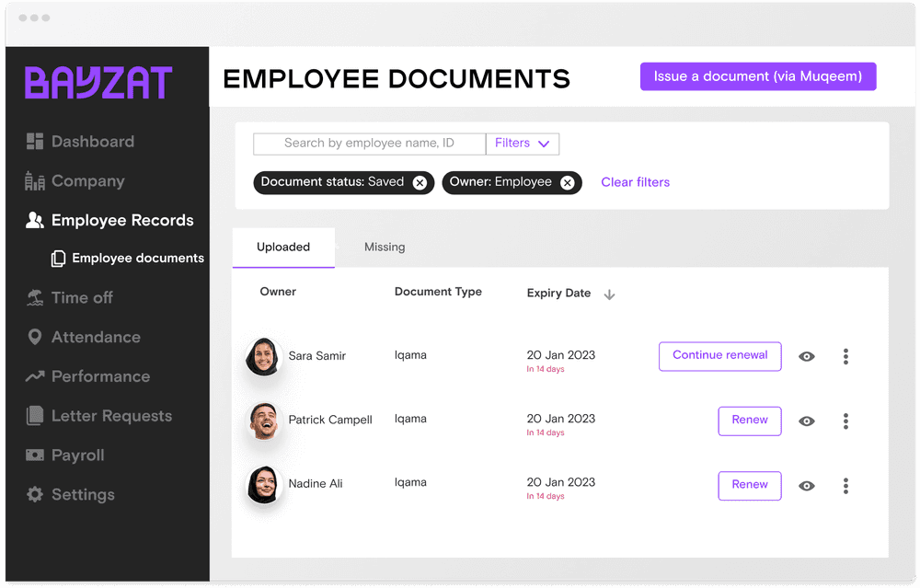Switch to the Missing tab
Viewport: 920px width, 588px height.
[385, 248]
